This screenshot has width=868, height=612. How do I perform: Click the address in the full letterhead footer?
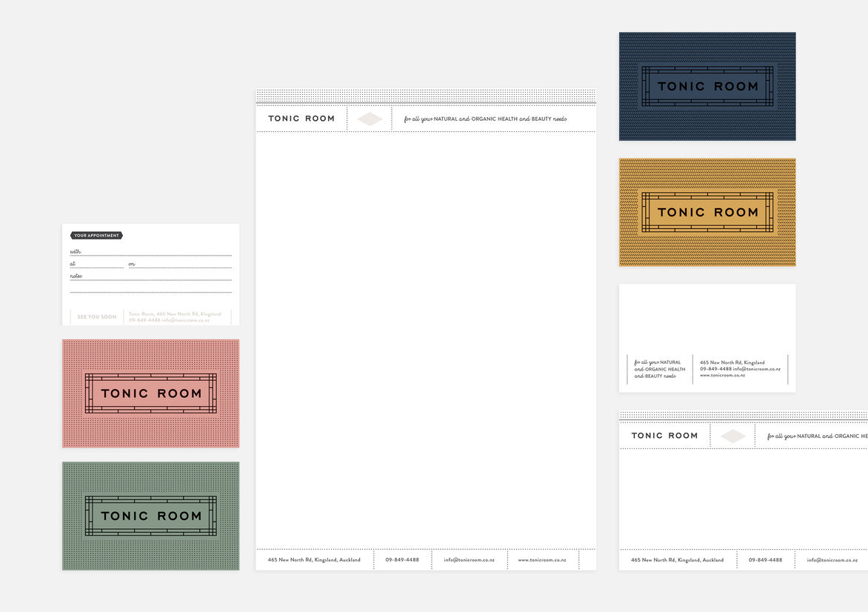coord(314,560)
